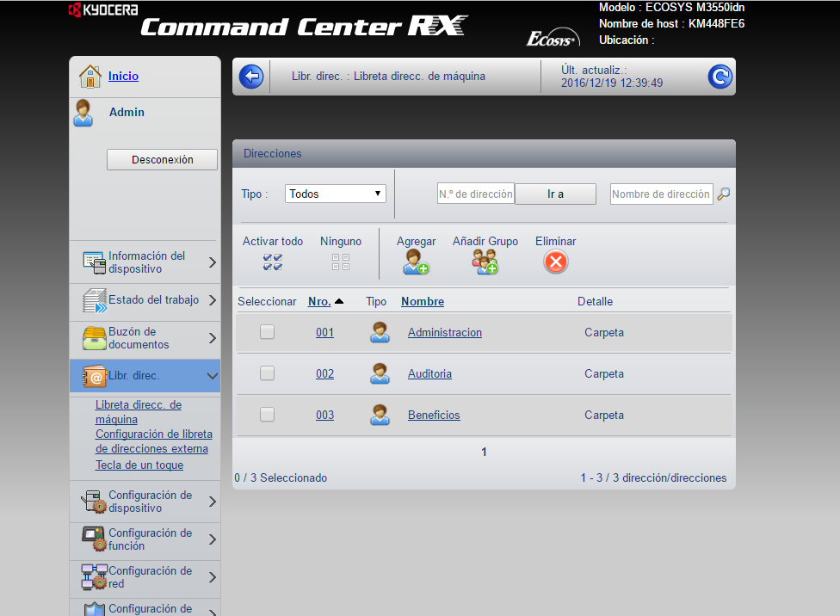Open the Tipo dropdown set to Todos
840x616 pixels.
tap(336, 194)
